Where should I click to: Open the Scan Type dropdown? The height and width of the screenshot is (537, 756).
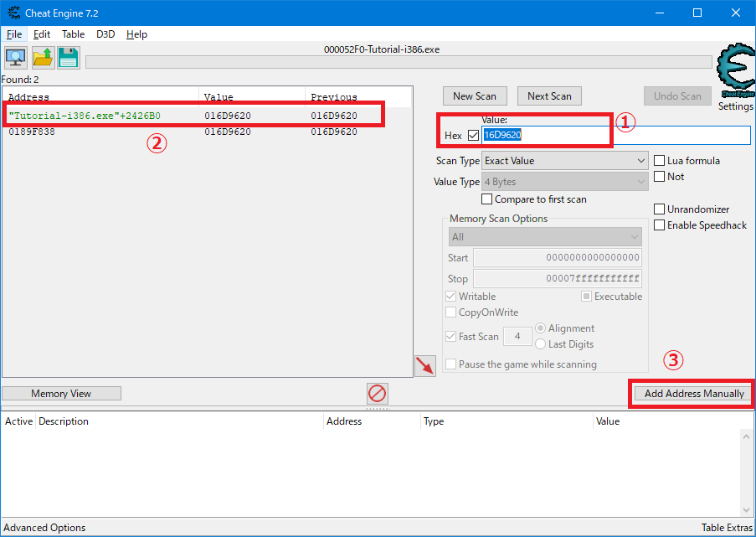click(564, 161)
